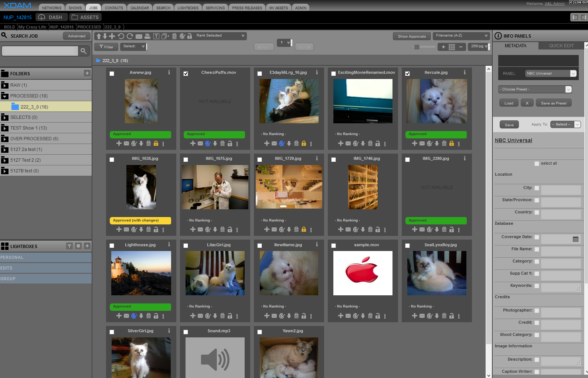This screenshot has width=588, height=378.
Task: Uncheck the CheeziPuffs.mov checkbox
Action: (186, 73)
